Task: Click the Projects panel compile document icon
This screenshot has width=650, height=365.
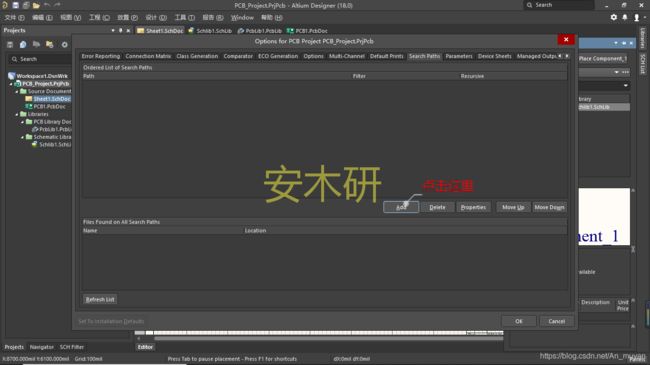Action: 23,44
